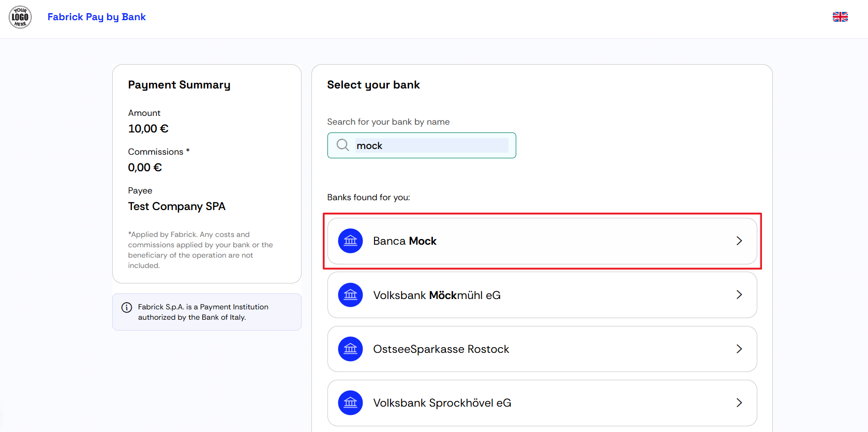The width and height of the screenshot is (868, 432).
Task: Go to Fabrick Pay by Bank home link
Action: click(97, 17)
